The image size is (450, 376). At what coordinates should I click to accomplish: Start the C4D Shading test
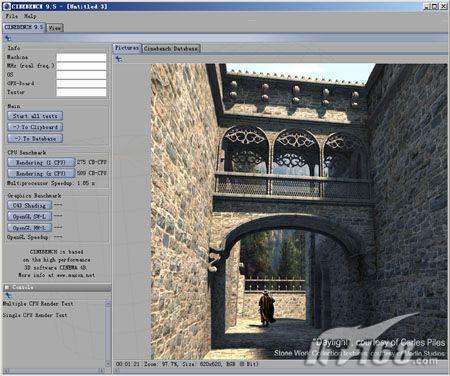[x=30, y=205]
